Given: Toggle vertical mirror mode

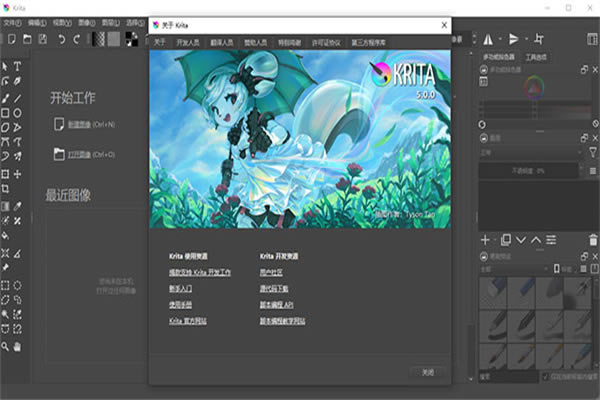Looking at the screenshot, I should [x=514, y=39].
